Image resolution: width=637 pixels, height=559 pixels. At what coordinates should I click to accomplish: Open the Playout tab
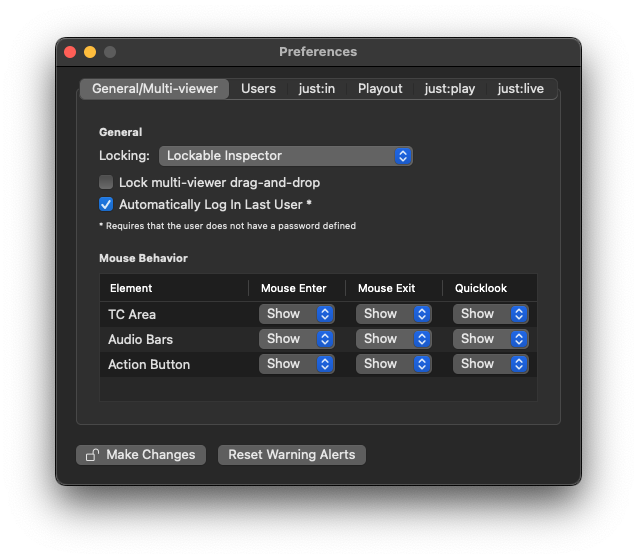point(380,89)
